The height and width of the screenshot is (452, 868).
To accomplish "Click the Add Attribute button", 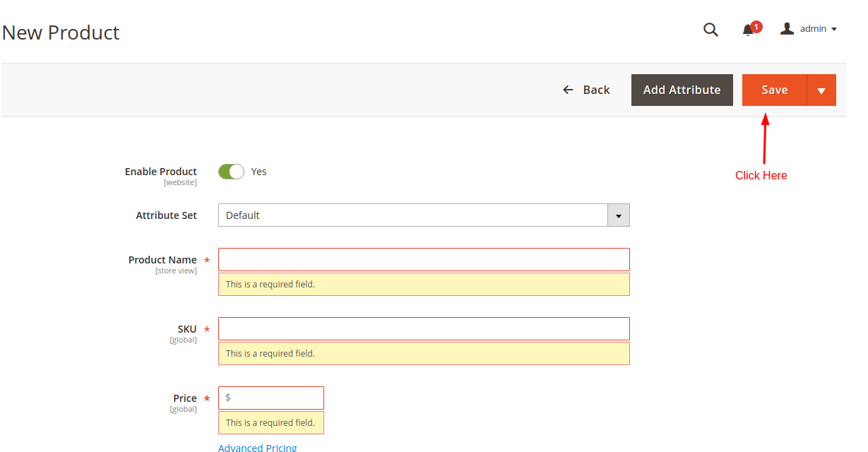I will [682, 90].
